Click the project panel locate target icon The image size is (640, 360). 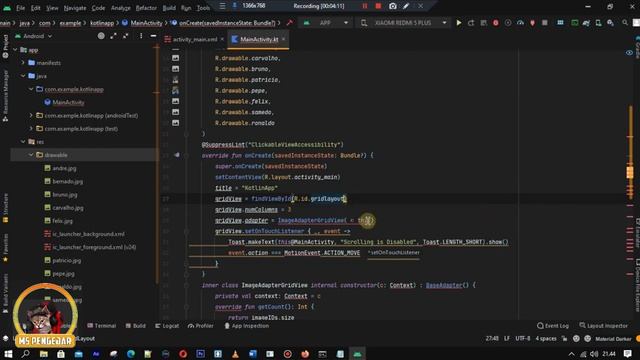coord(101,36)
